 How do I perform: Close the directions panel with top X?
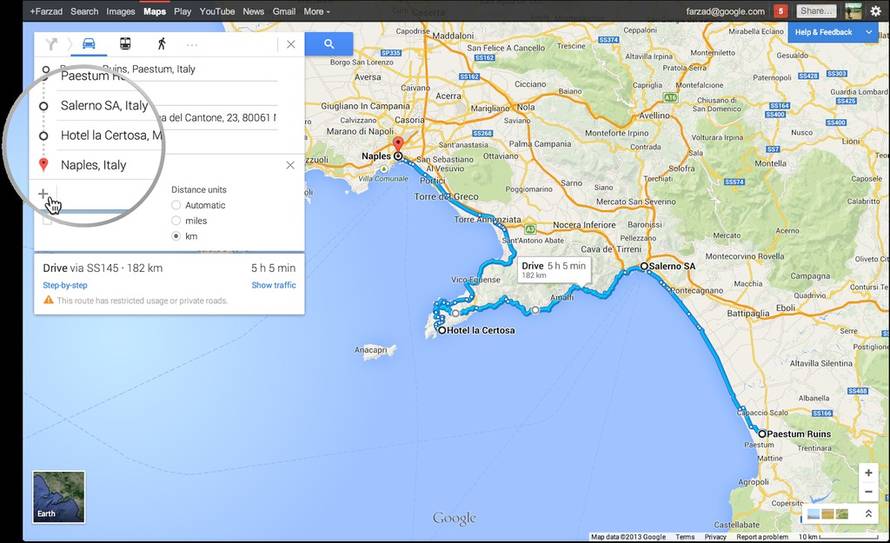coord(291,44)
